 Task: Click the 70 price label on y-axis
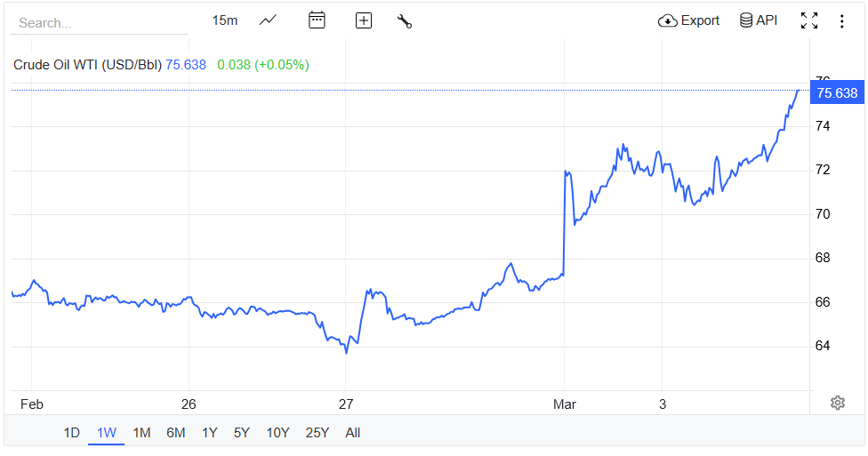pos(823,214)
